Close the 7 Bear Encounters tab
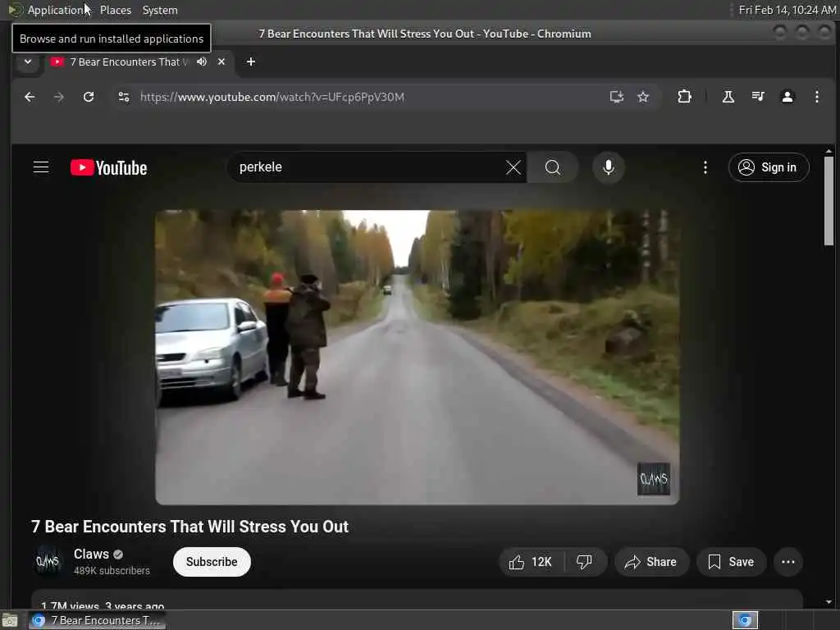This screenshot has height=630, width=840. 221,62
